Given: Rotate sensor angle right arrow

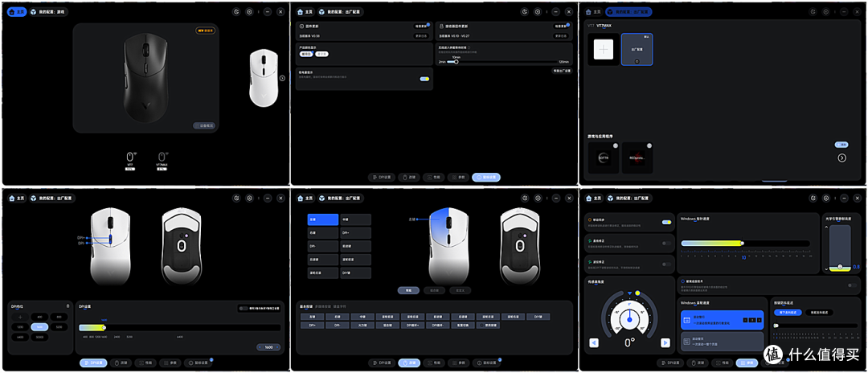Looking at the screenshot, I should (x=665, y=342).
